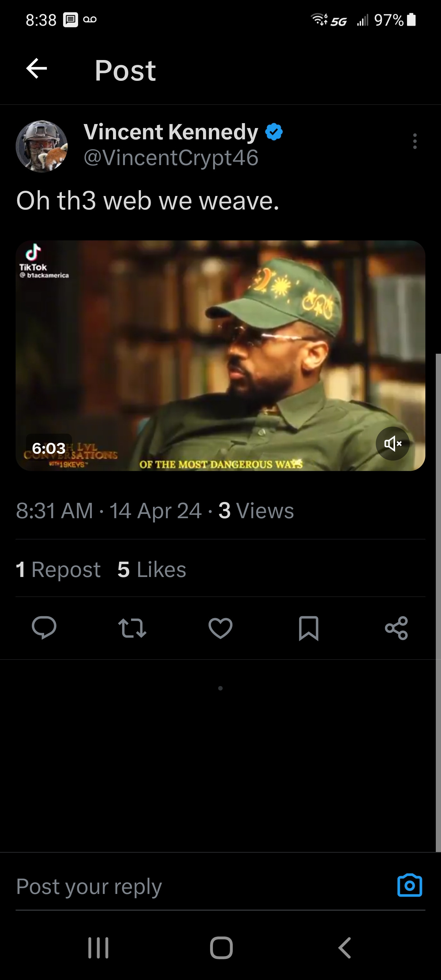Tap the reply speech bubble icon
441x980 pixels.
(x=44, y=628)
